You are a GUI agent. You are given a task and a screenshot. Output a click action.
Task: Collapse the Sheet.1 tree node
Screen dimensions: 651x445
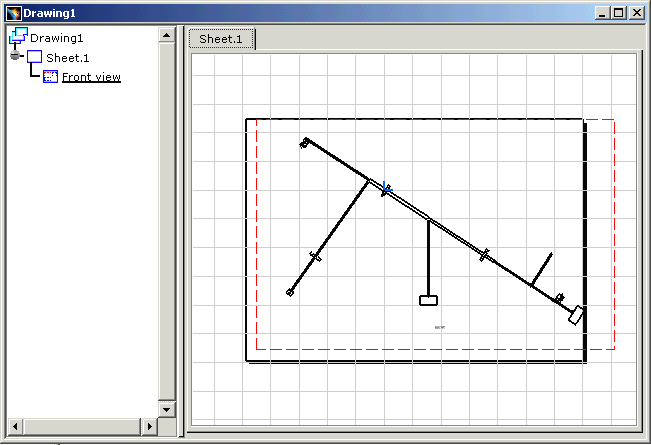(15, 57)
